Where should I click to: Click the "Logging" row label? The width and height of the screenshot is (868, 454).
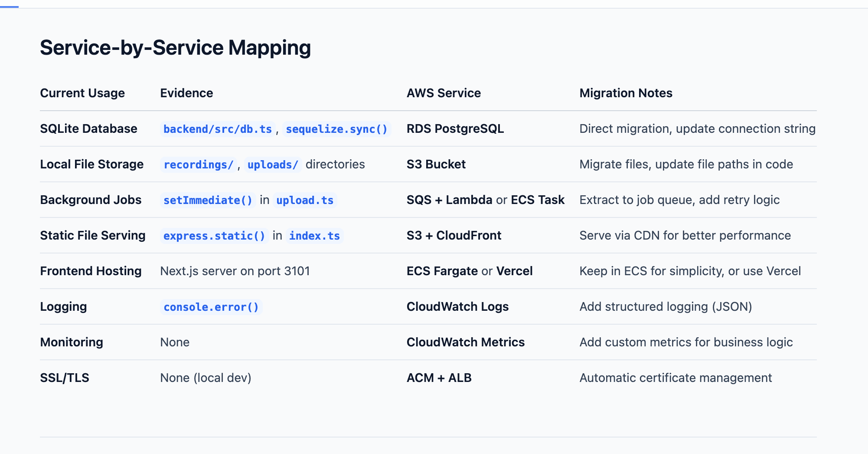coord(63,306)
